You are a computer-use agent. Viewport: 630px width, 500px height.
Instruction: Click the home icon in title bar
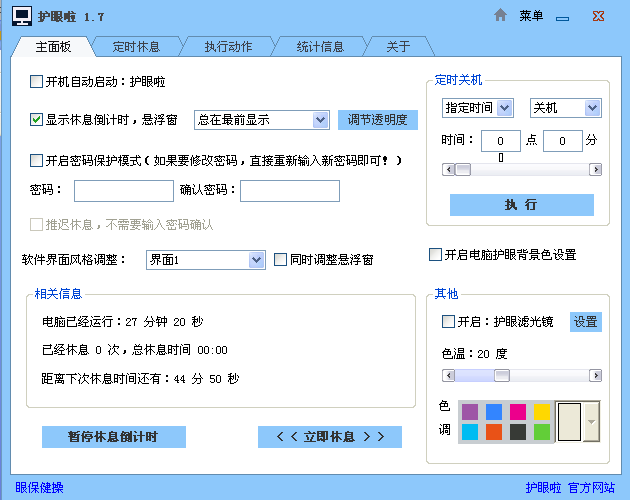pos(500,15)
